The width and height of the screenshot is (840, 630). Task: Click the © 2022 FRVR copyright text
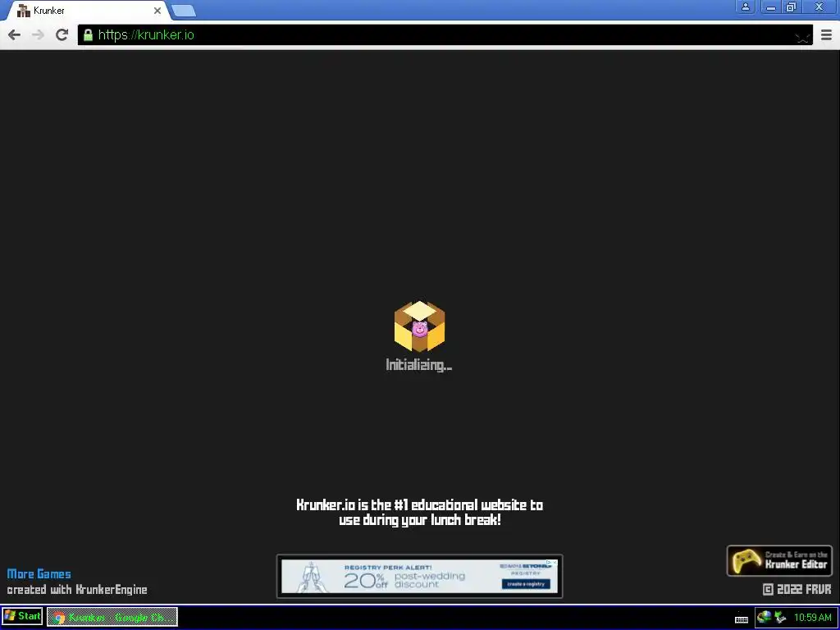coord(797,589)
